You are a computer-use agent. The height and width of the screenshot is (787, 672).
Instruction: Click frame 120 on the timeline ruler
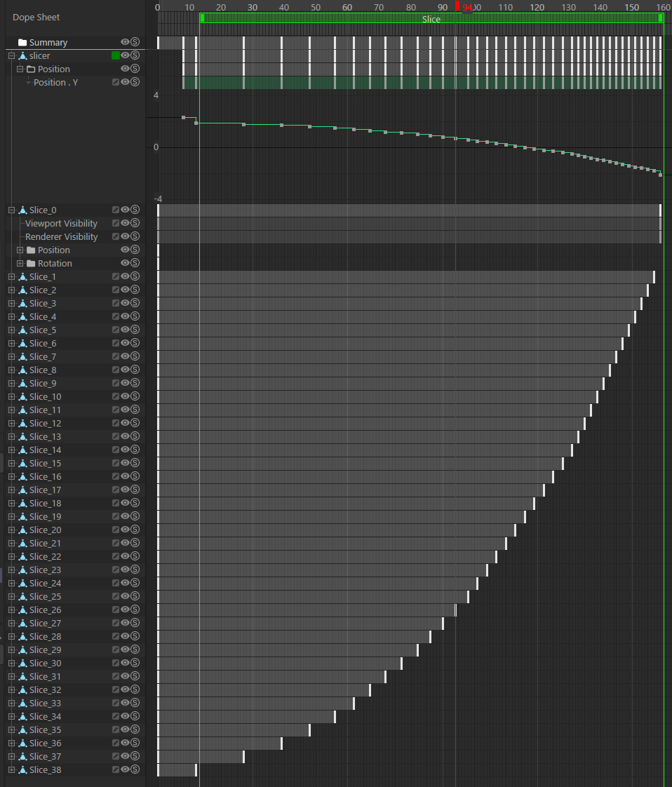(x=537, y=7)
